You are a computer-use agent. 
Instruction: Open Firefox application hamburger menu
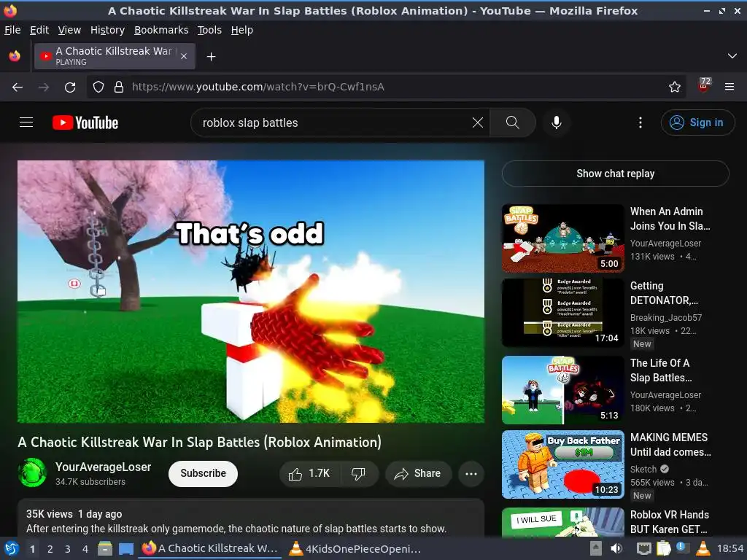[729, 87]
